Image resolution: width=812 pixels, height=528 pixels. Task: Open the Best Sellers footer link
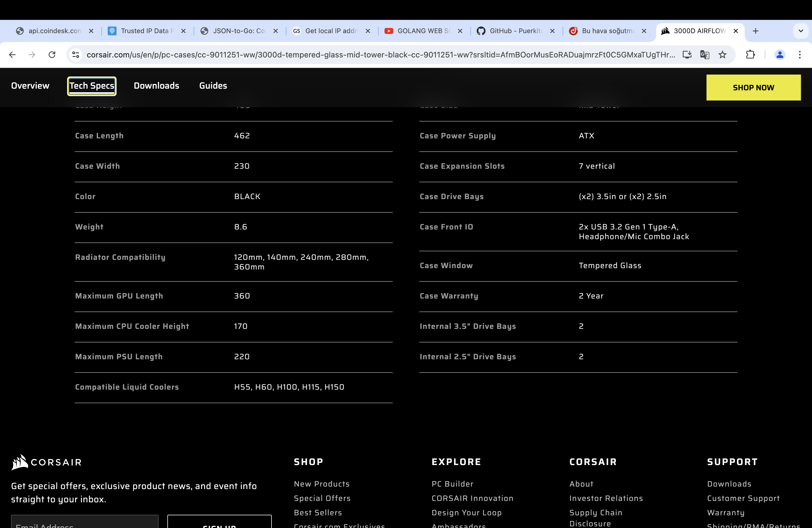pyautogui.click(x=318, y=513)
